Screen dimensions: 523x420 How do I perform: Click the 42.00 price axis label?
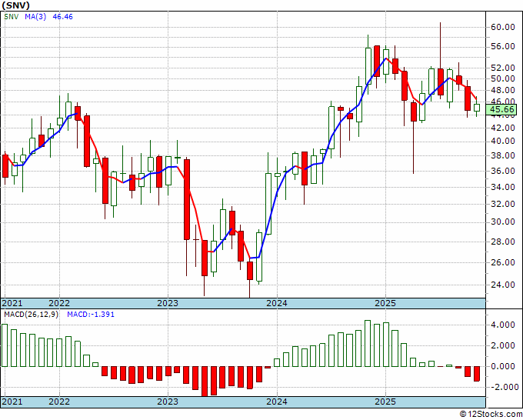pyautogui.click(x=503, y=128)
